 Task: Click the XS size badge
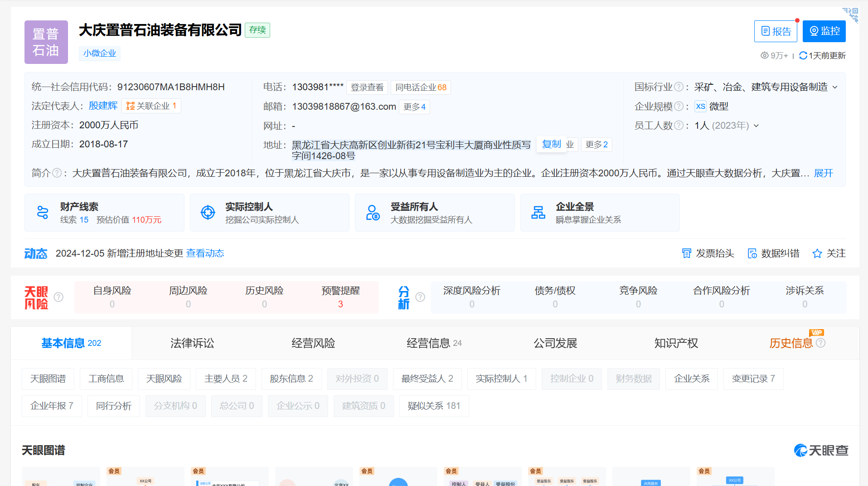pyautogui.click(x=700, y=106)
